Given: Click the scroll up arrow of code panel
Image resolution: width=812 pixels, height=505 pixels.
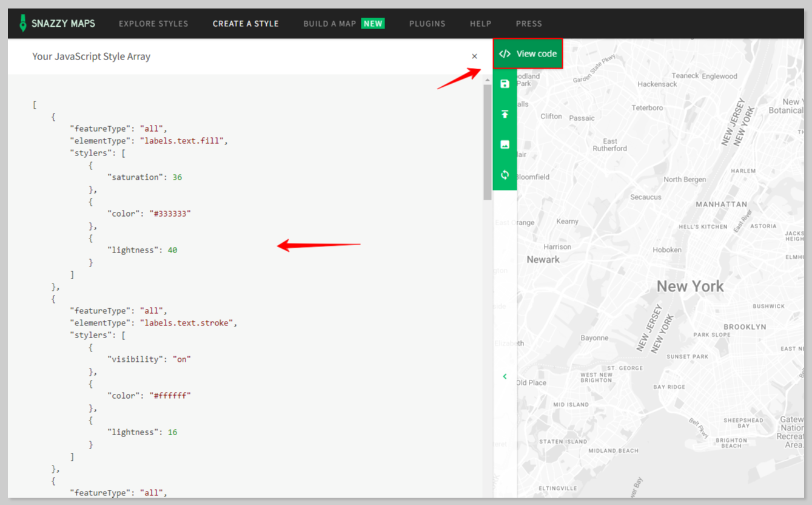Looking at the screenshot, I should point(487,80).
